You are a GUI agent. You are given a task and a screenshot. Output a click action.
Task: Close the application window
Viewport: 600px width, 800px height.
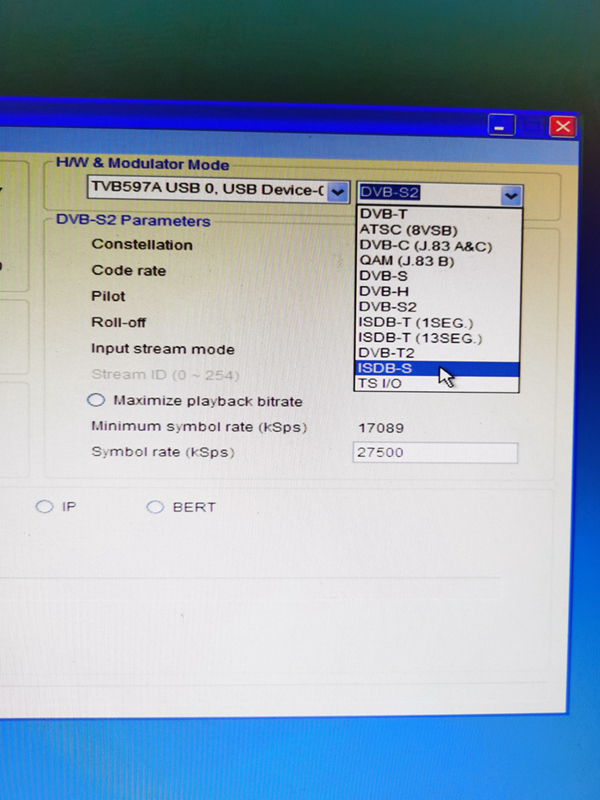(x=563, y=127)
